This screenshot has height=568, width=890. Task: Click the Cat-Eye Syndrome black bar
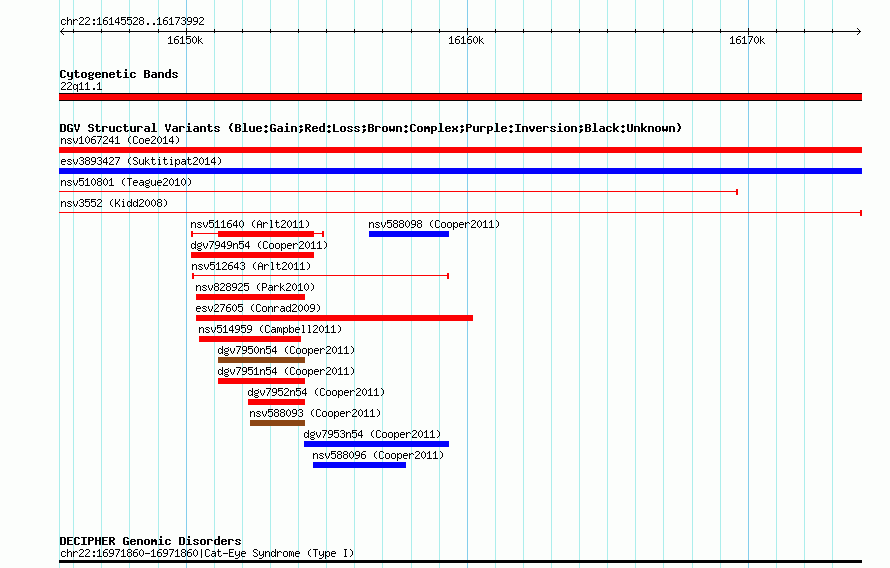pyautogui.click(x=460, y=561)
